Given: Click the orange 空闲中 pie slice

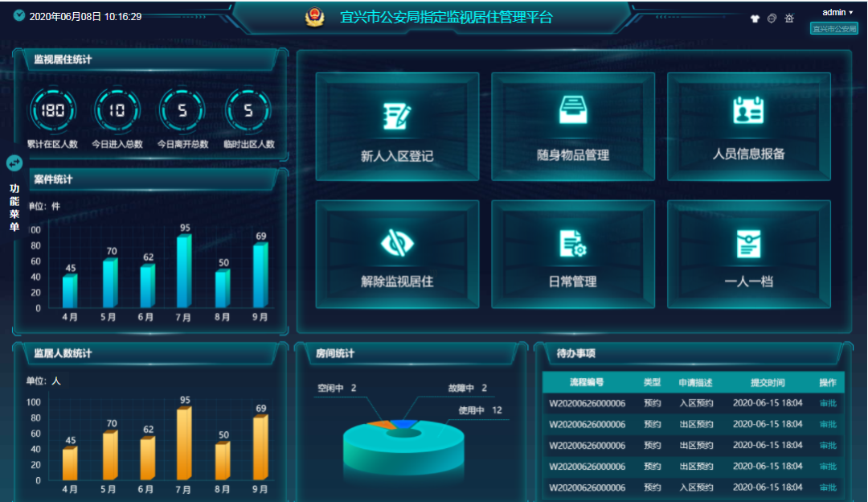Looking at the screenshot, I should [378, 424].
